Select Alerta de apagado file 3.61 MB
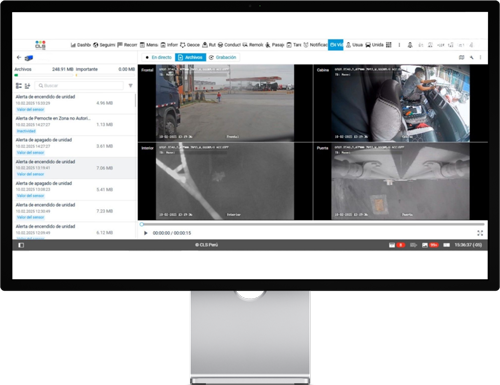The image size is (500, 385). 74,146
